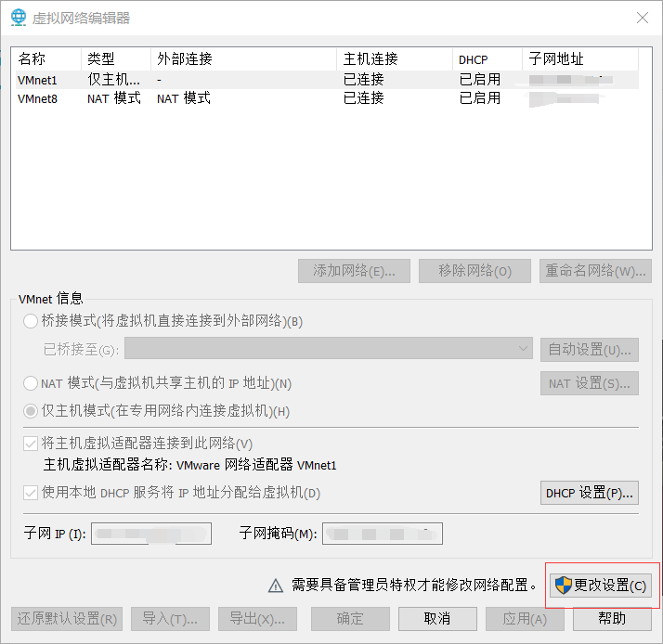Click the 名称 column header

(x=47, y=58)
